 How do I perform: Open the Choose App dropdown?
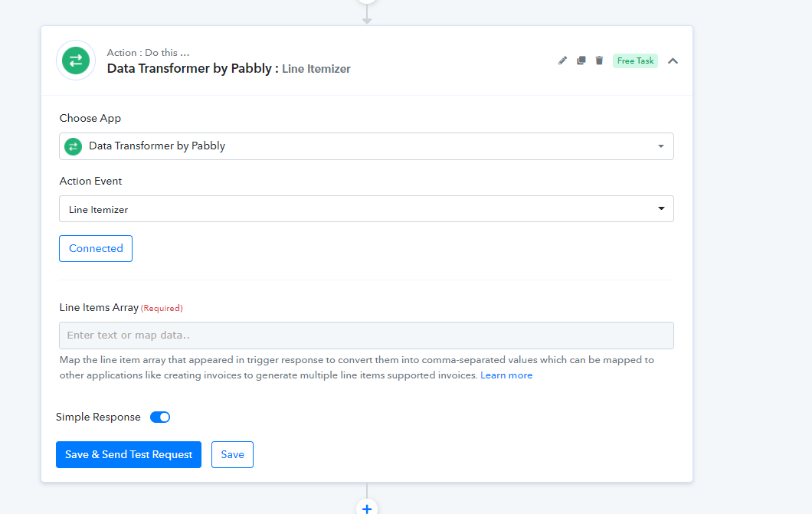[x=366, y=146]
